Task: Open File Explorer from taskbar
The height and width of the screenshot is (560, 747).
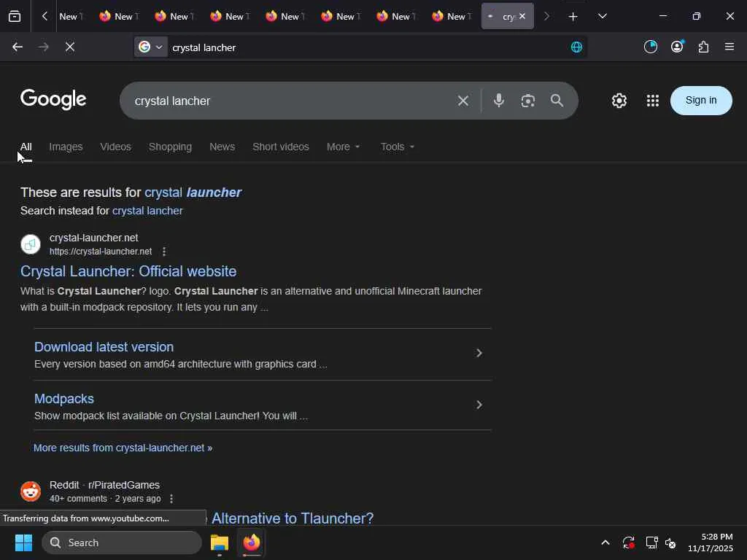Action: [220, 542]
